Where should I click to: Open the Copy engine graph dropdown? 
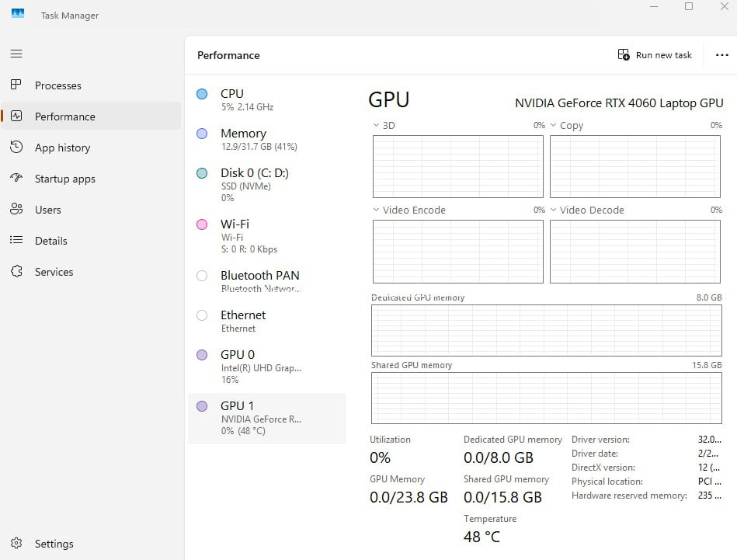point(553,125)
